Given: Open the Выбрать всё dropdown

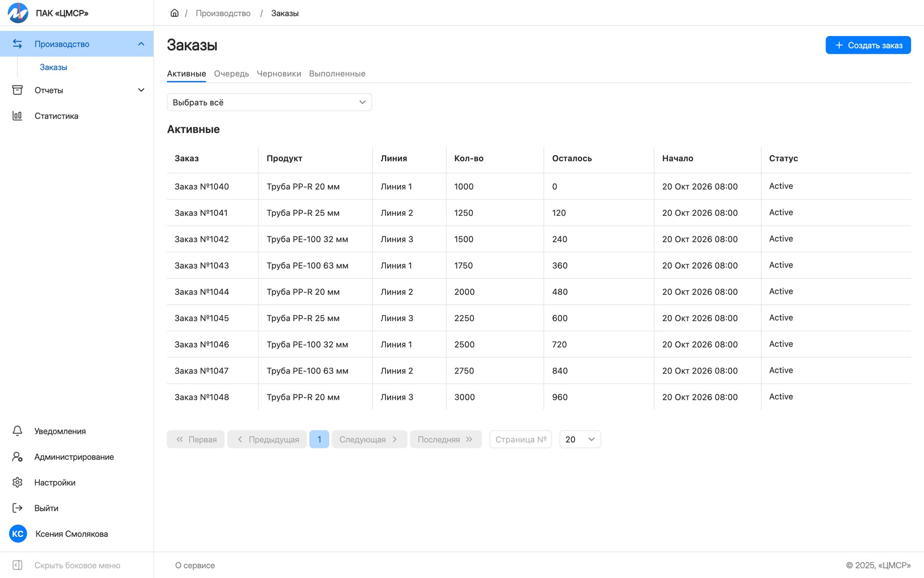Looking at the screenshot, I should [x=269, y=102].
